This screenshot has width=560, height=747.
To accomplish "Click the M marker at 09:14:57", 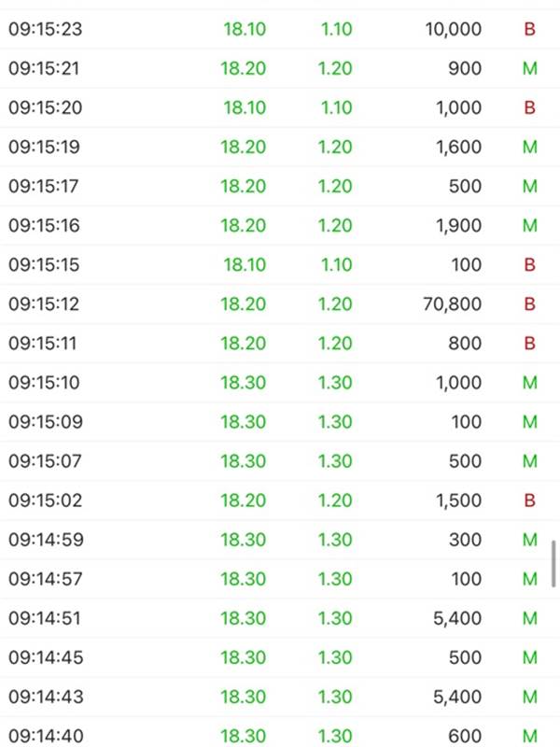I will (530, 579).
